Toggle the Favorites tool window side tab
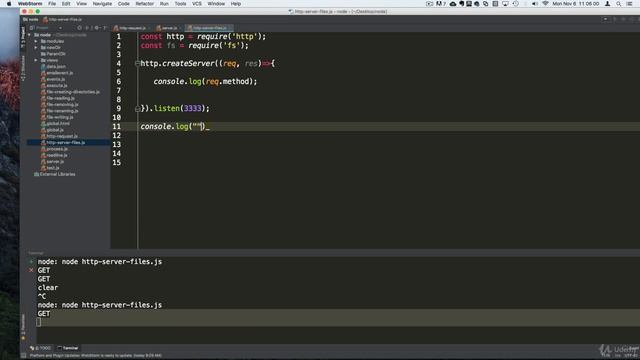The width and height of the screenshot is (640, 360). coord(23,327)
